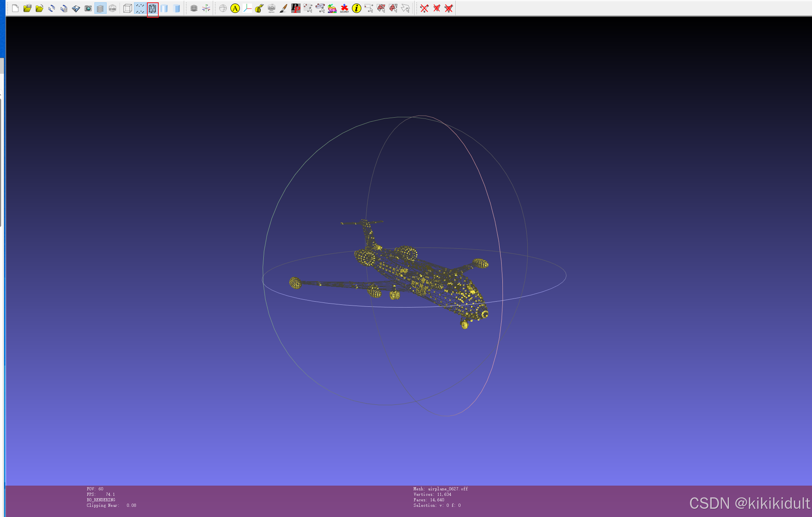Click Delete selected faces and vertices icon
The width and height of the screenshot is (812, 517).
[x=449, y=8]
